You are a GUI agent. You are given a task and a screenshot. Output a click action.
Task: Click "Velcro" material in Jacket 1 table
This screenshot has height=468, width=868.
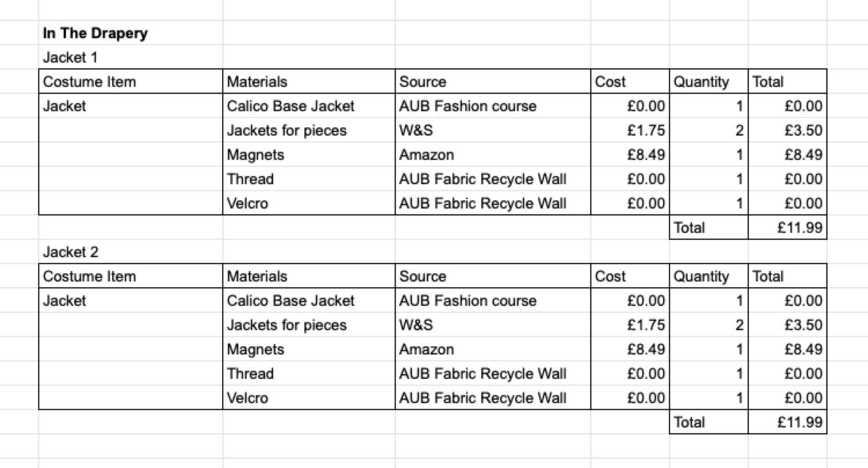(x=248, y=203)
